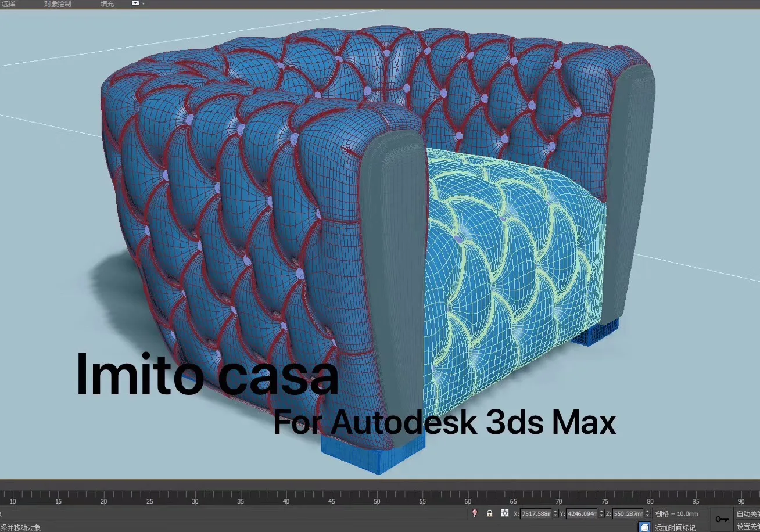Click the Y coordinate input field
Viewport: 760px width, 532px height.
pyautogui.click(x=582, y=513)
